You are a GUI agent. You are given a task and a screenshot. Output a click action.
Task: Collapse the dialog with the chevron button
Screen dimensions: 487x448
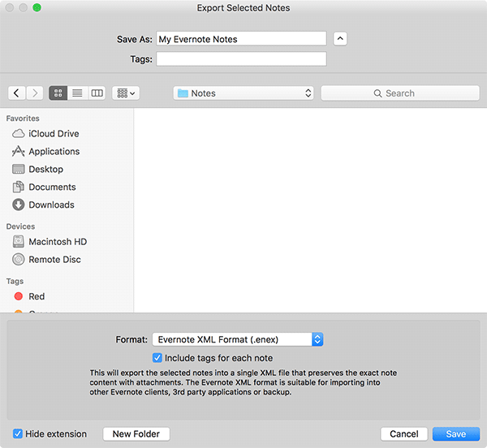(340, 39)
